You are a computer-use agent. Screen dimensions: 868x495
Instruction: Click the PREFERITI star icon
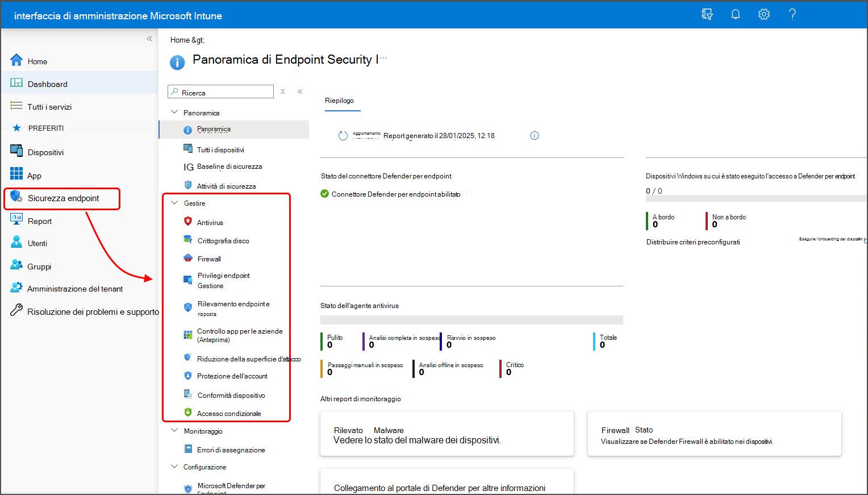[x=16, y=128]
